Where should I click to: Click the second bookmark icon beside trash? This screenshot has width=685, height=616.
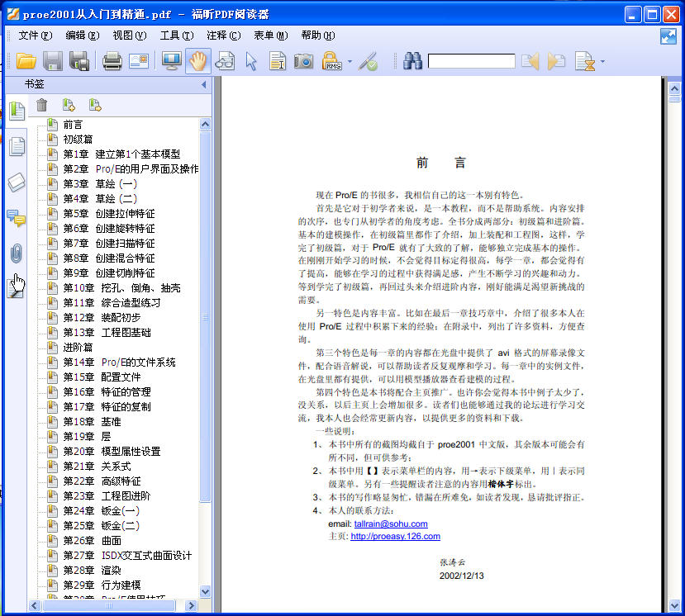(95, 105)
